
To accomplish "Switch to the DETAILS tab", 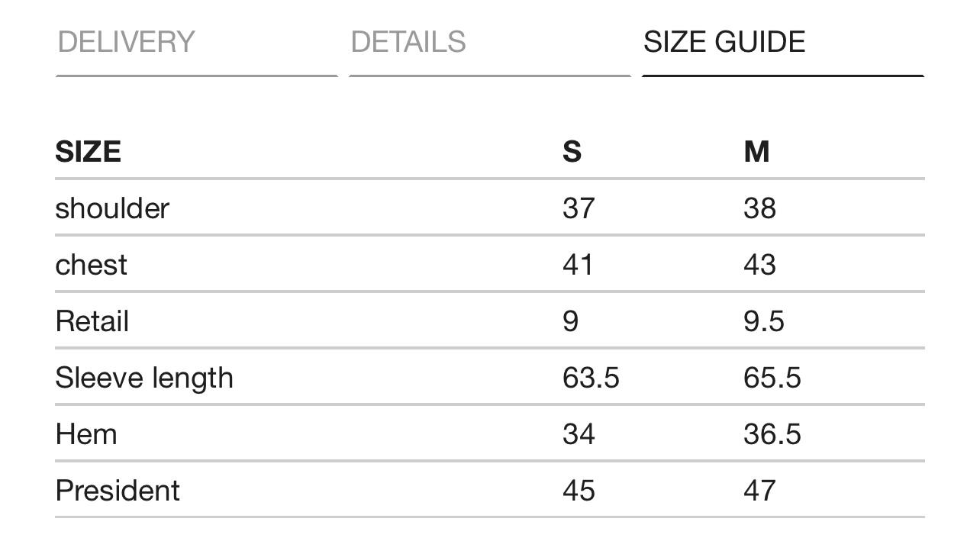I will (408, 42).
